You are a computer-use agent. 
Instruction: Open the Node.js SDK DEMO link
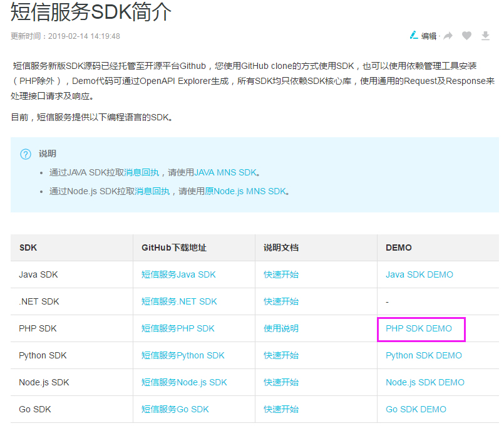[425, 382]
